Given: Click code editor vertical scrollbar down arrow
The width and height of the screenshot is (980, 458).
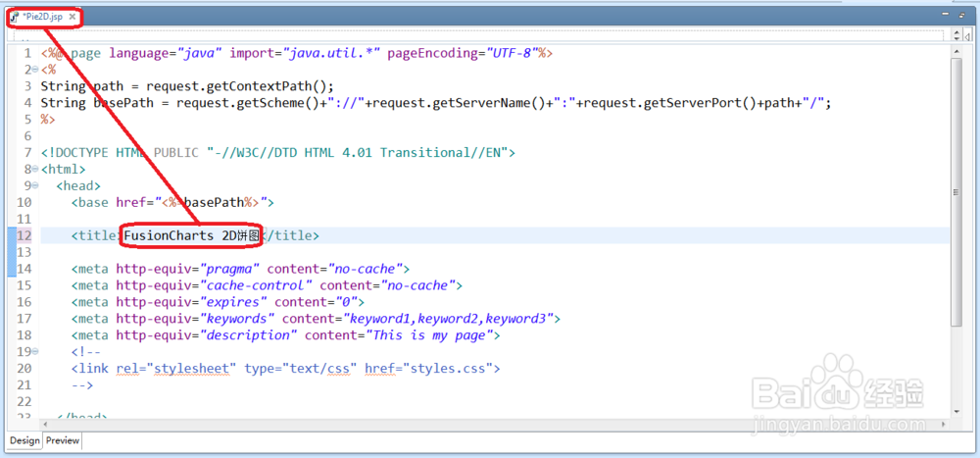Looking at the screenshot, I should click(955, 411).
